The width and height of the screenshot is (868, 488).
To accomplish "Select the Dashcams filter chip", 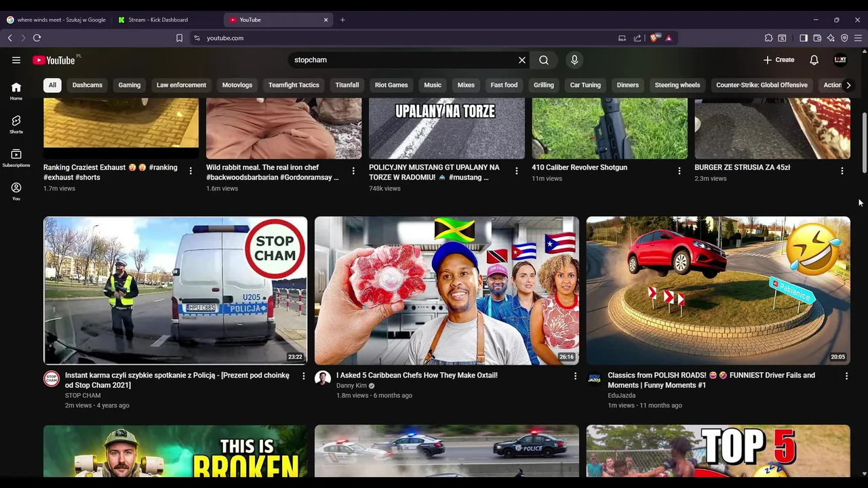I will pyautogui.click(x=87, y=85).
